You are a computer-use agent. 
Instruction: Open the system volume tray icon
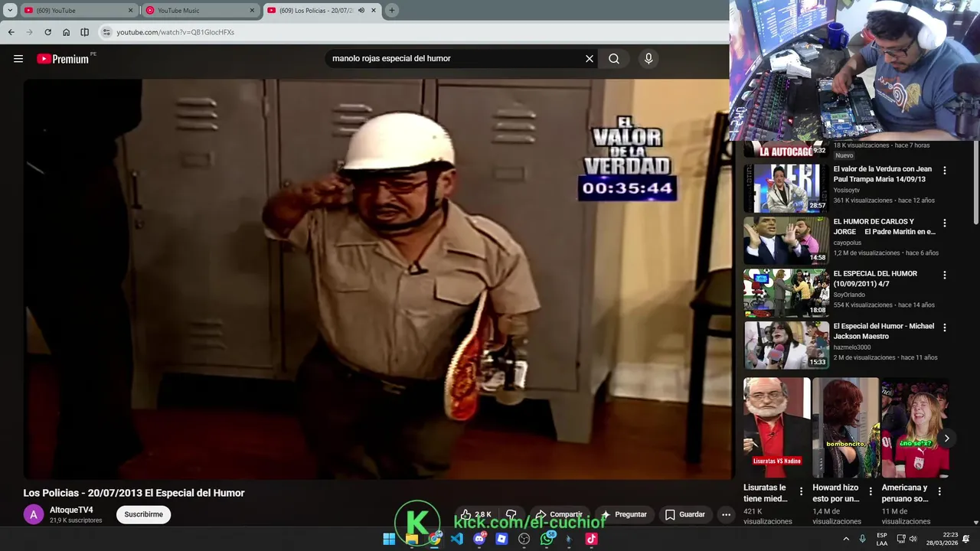(913, 539)
